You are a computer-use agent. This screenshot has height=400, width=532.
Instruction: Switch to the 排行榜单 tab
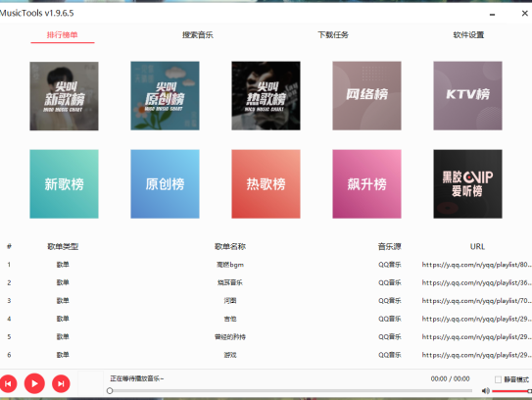tap(63, 35)
